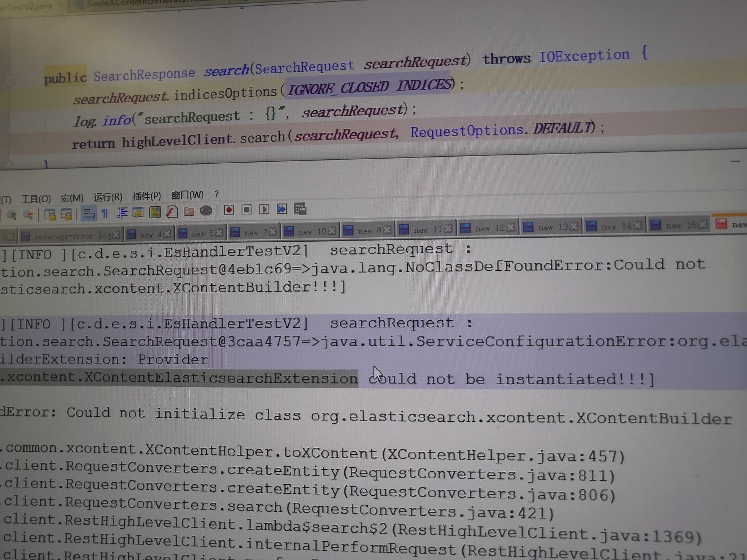Viewport: 747px width, 560px height.
Task: Close the new 15 tab
Action: click(x=703, y=224)
